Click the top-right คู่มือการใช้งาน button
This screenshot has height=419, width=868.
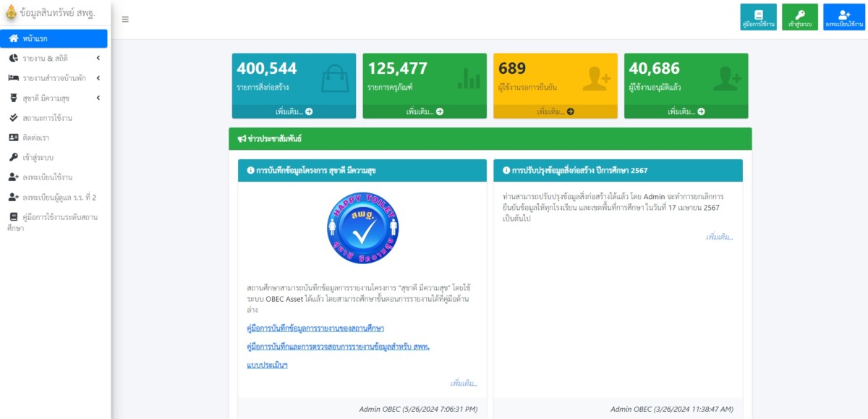758,17
